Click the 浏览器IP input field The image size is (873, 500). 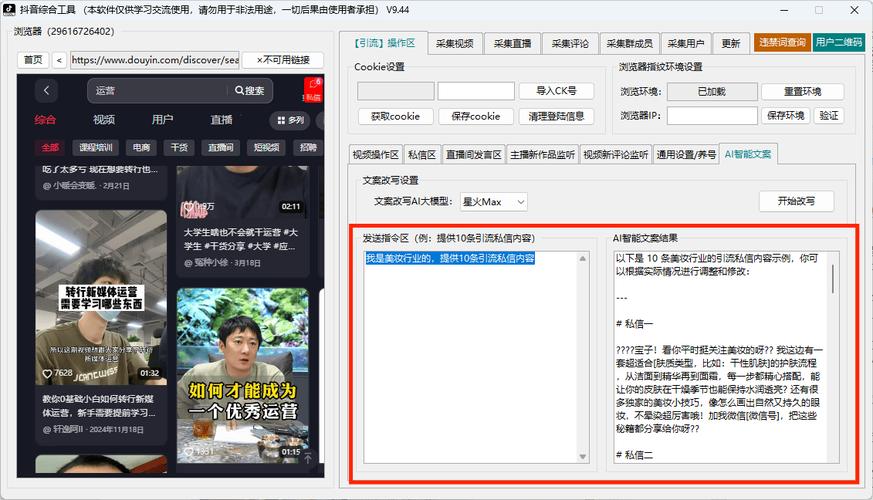tap(712, 116)
